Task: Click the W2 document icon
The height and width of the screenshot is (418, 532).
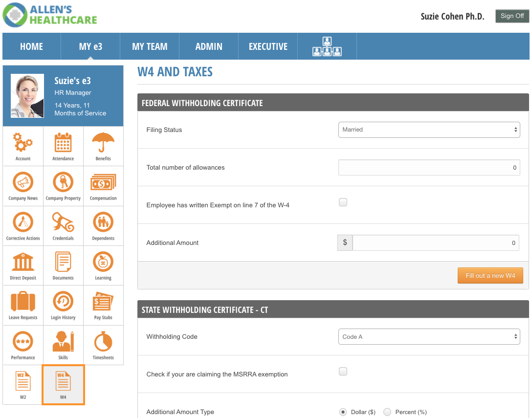Action: pos(23,382)
